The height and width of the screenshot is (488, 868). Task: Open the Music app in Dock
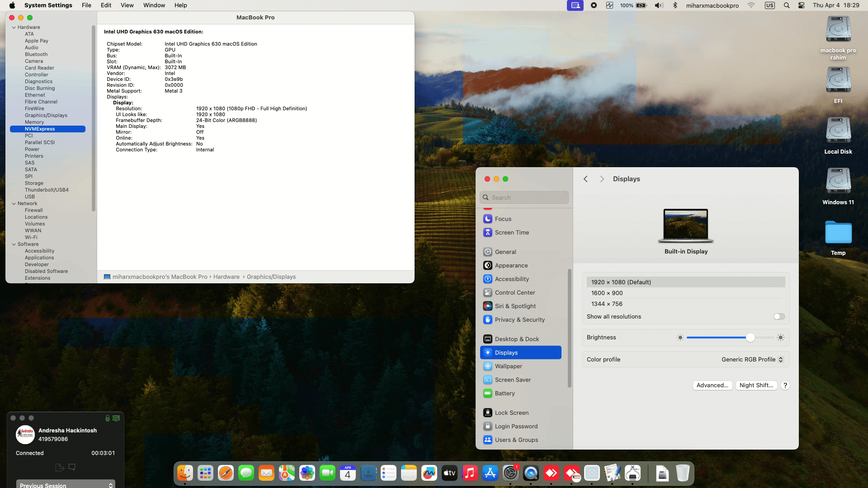point(470,473)
